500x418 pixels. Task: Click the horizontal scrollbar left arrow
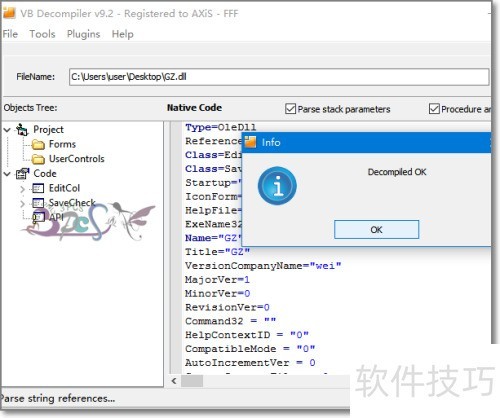click(x=174, y=381)
